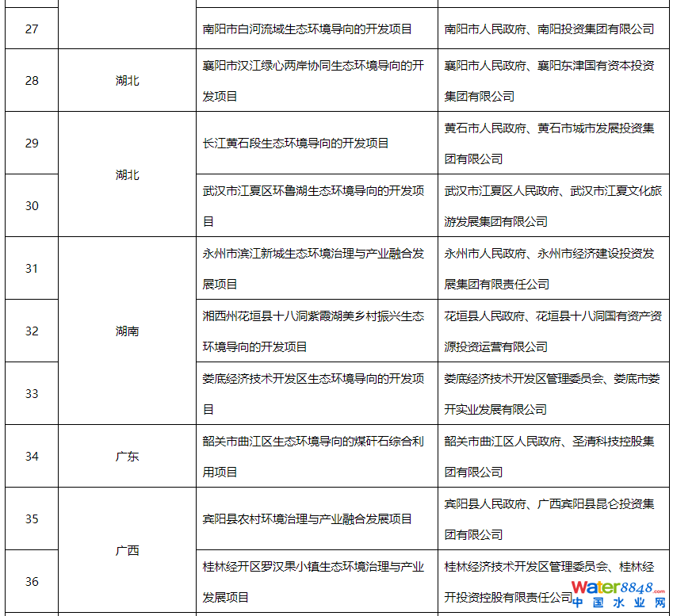The height and width of the screenshot is (616, 673).
Task: Select the 湖南 province cell
Action: (x=127, y=331)
